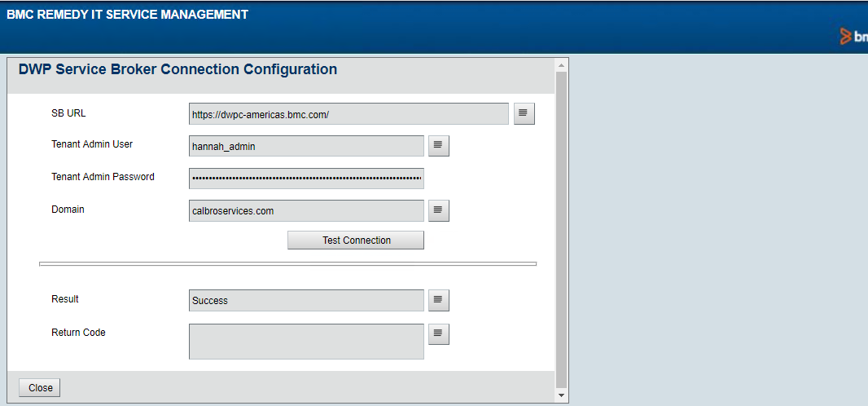Open the SB URL text editor icon
The height and width of the screenshot is (406, 868).
pyautogui.click(x=524, y=113)
